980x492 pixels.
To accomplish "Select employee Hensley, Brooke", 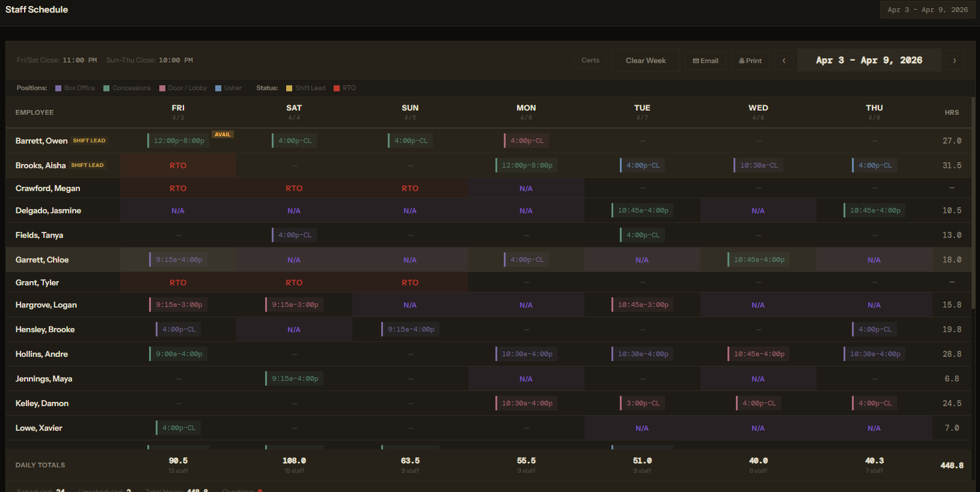I will [45, 329].
